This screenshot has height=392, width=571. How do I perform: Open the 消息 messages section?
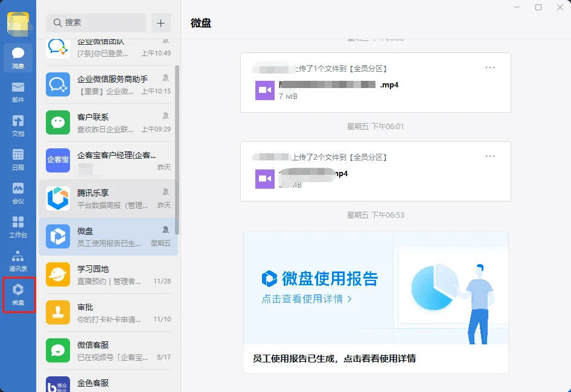[x=18, y=57]
